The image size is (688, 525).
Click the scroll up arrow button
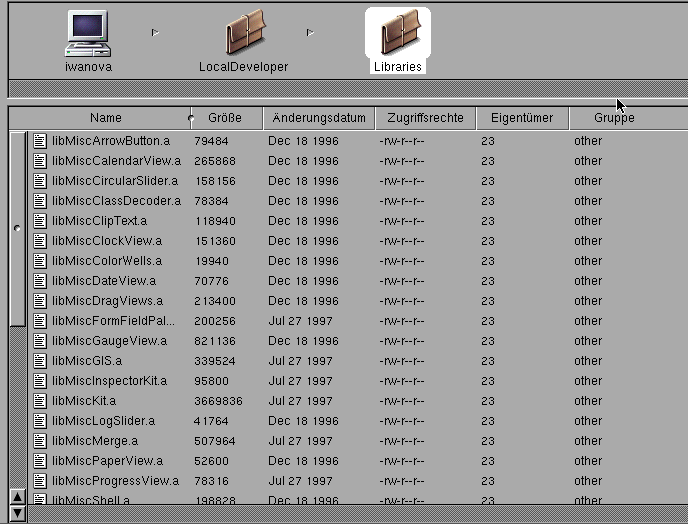coord(17,496)
